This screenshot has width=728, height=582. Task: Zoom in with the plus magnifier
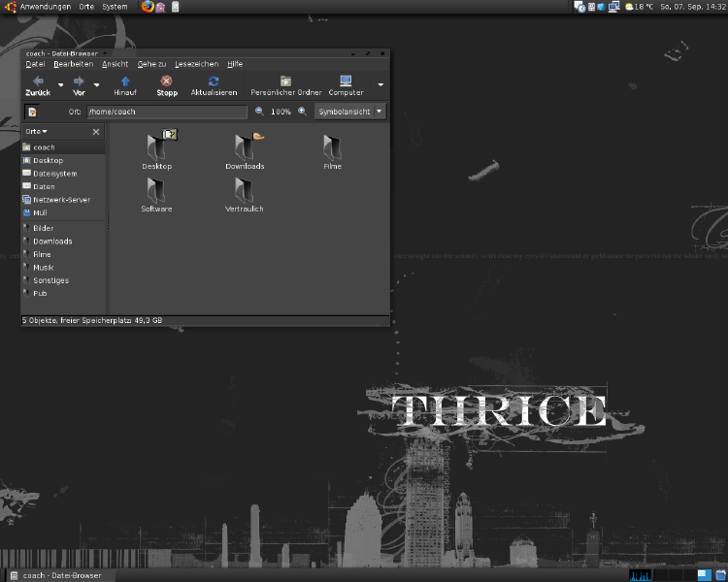[302, 112]
